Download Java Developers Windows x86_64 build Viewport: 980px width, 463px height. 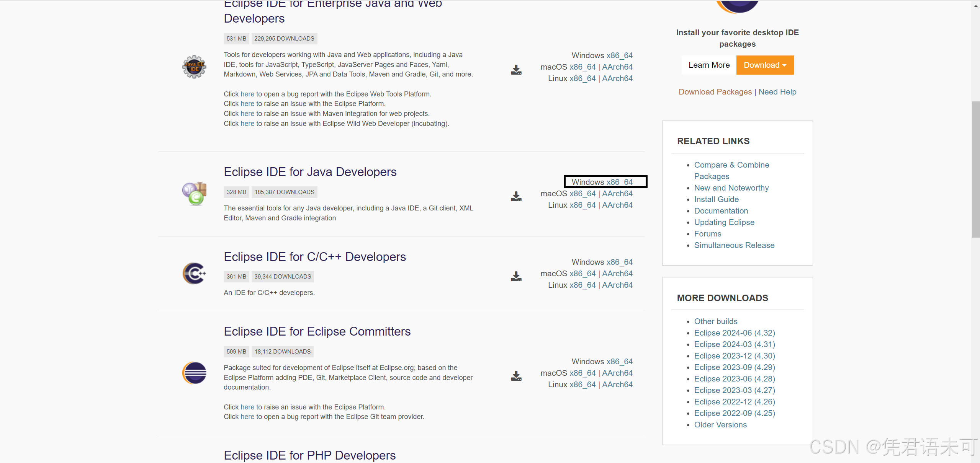pyautogui.click(x=619, y=182)
